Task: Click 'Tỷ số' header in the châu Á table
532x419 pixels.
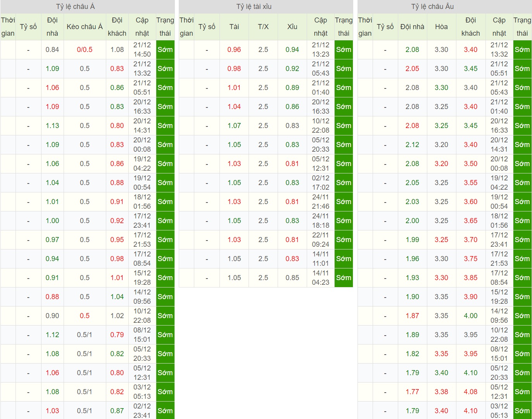Action: point(28,27)
